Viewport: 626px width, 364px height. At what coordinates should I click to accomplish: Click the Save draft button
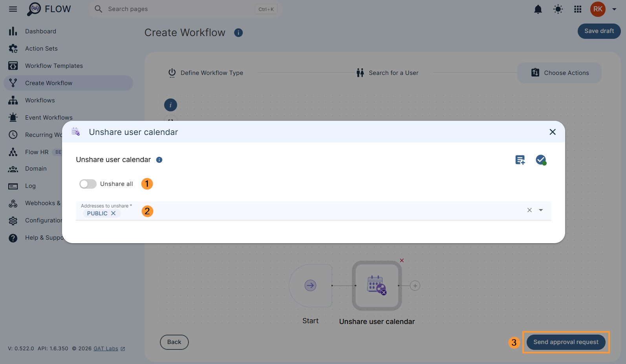point(599,31)
